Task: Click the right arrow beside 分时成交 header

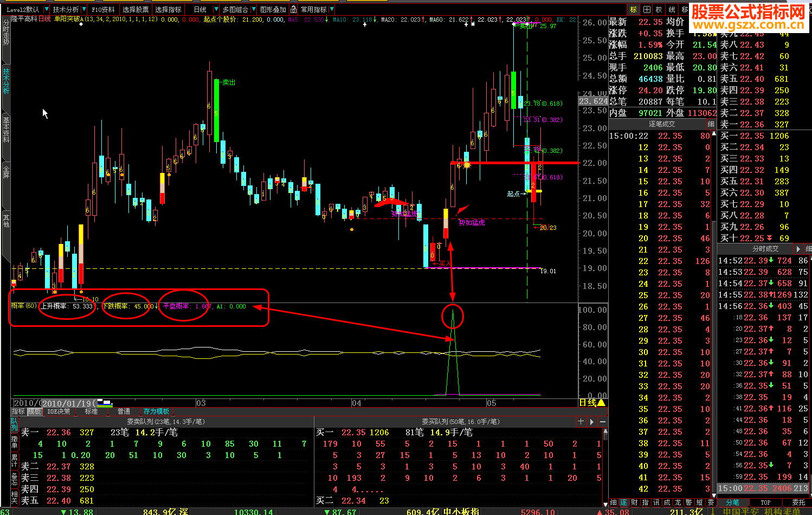Action: (x=798, y=249)
